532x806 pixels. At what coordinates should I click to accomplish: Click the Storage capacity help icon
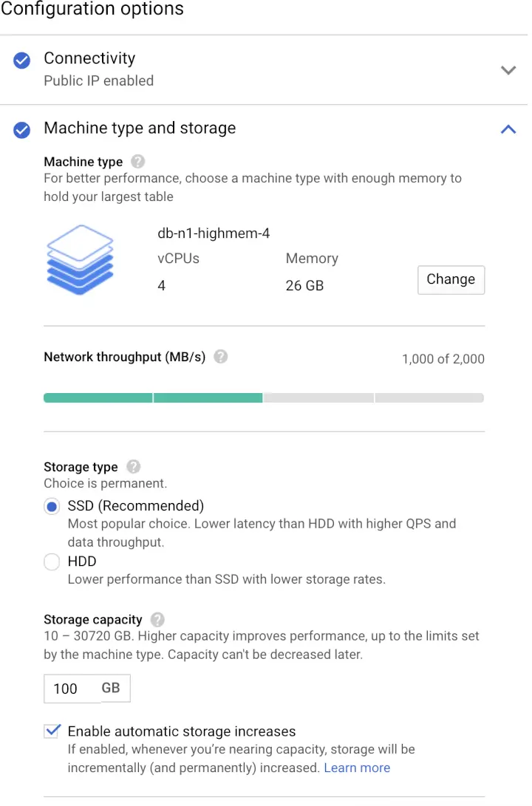click(x=157, y=620)
